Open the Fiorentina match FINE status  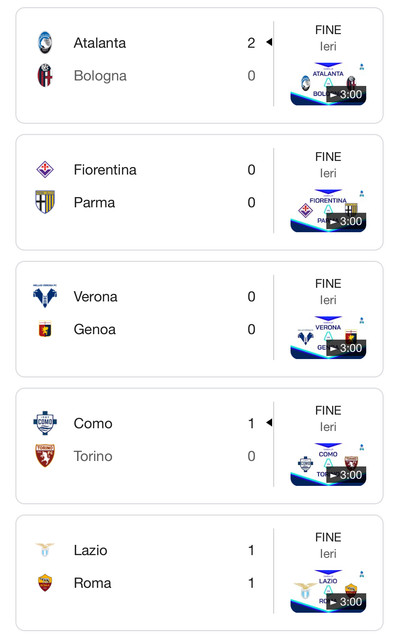[328, 157]
